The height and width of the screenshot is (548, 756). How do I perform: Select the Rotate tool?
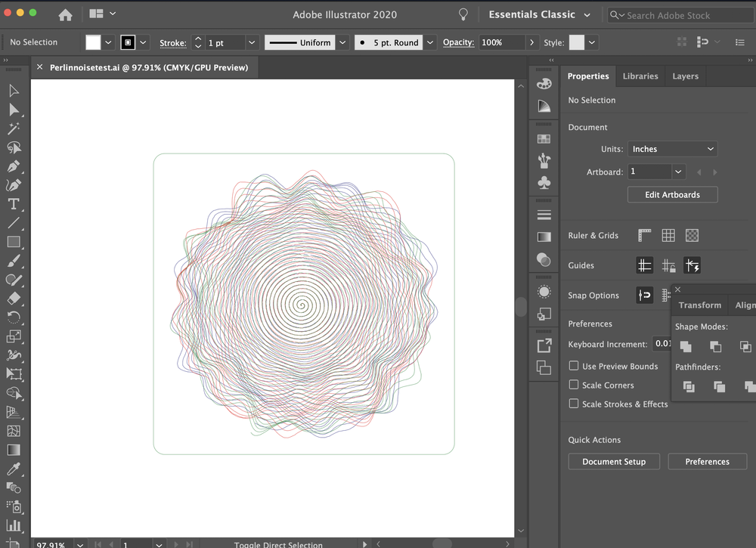[x=14, y=317]
